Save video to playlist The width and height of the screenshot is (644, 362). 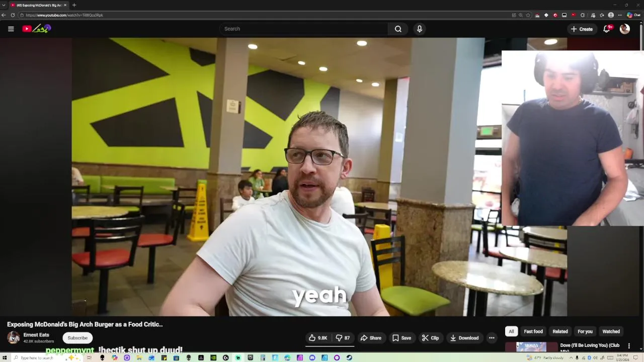tap(402, 338)
